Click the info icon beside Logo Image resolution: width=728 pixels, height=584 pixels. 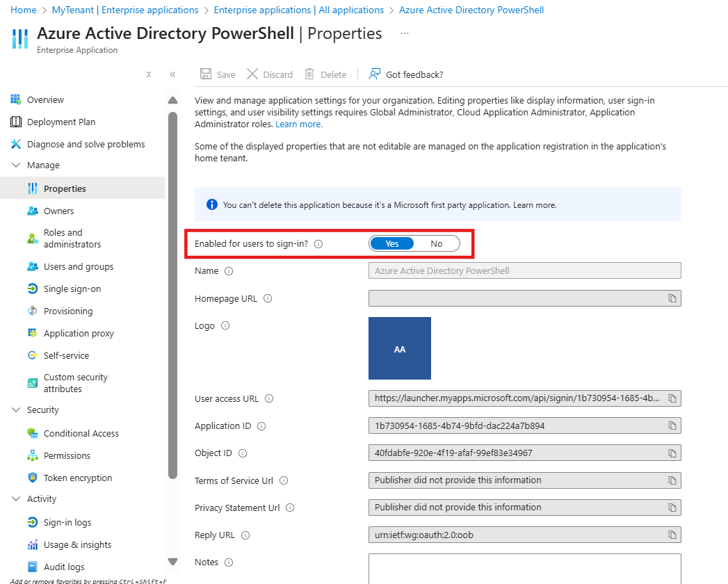click(x=225, y=325)
